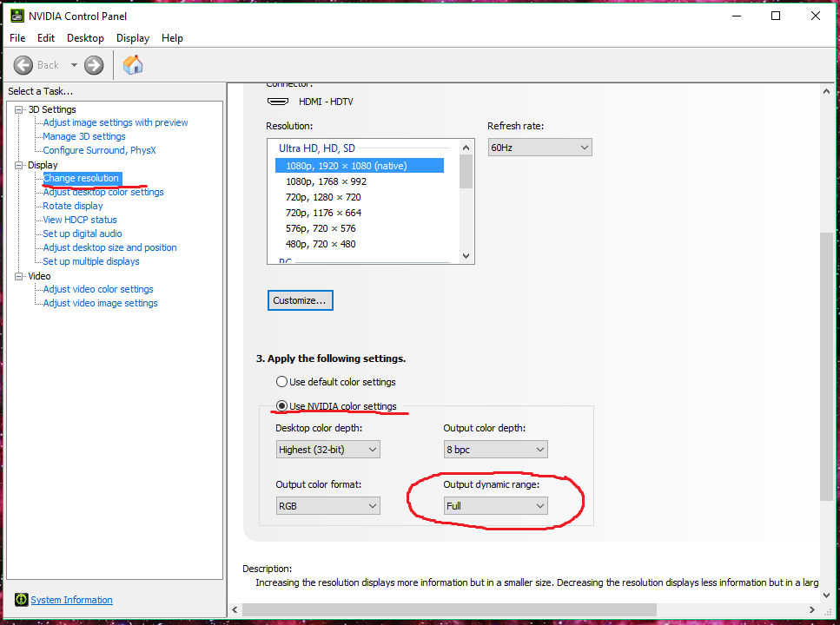840x625 pixels.
Task: Open Set up multiple displays
Action: [x=91, y=262]
